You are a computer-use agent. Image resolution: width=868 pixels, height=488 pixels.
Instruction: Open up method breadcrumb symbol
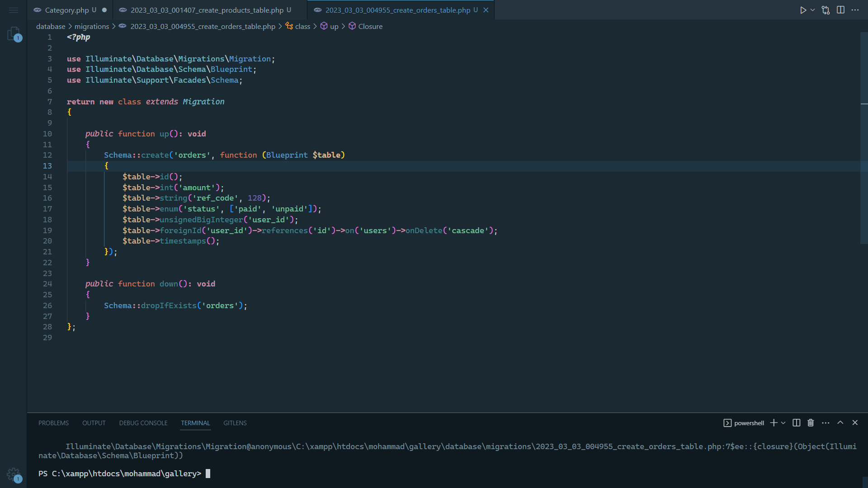[x=334, y=26]
